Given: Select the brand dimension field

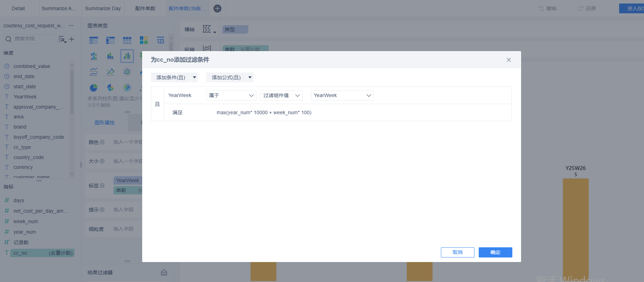Looking at the screenshot, I should tap(20, 127).
